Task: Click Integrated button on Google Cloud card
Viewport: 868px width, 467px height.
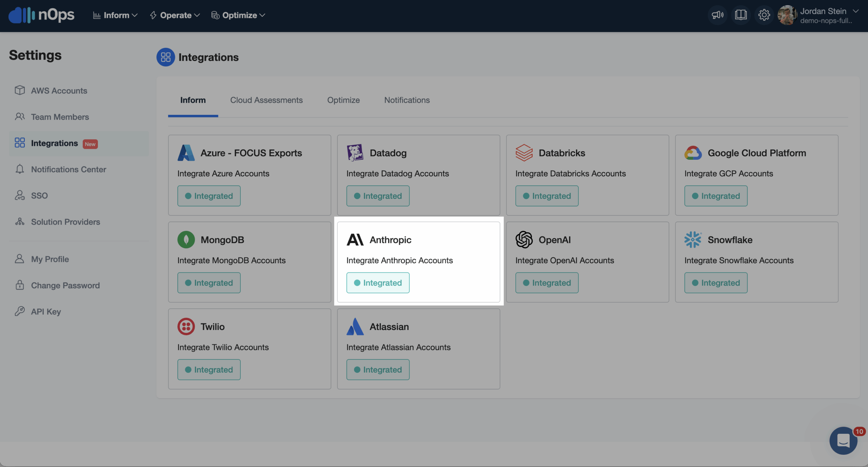Action: [716, 196]
